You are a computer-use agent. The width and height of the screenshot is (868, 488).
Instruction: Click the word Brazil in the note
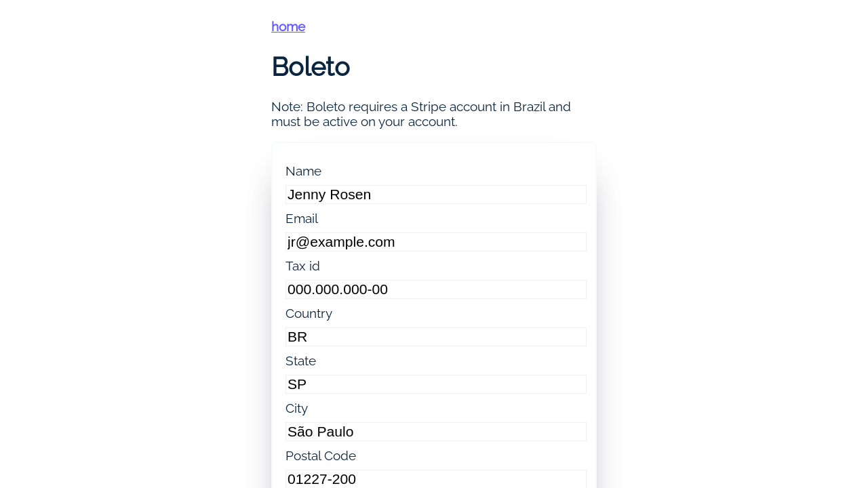(x=529, y=107)
